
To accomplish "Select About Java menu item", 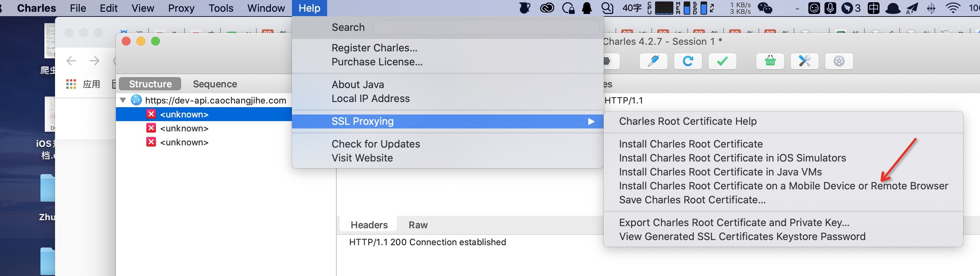I will click(x=447, y=84).
